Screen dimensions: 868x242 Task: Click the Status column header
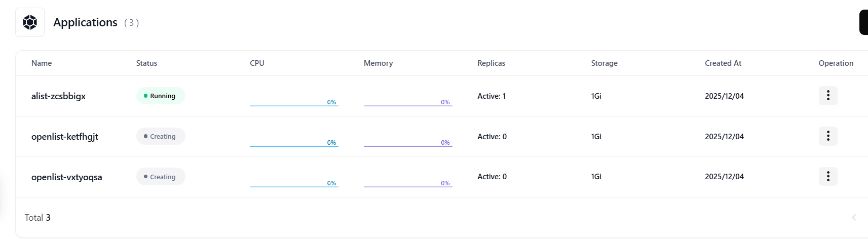click(146, 63)
